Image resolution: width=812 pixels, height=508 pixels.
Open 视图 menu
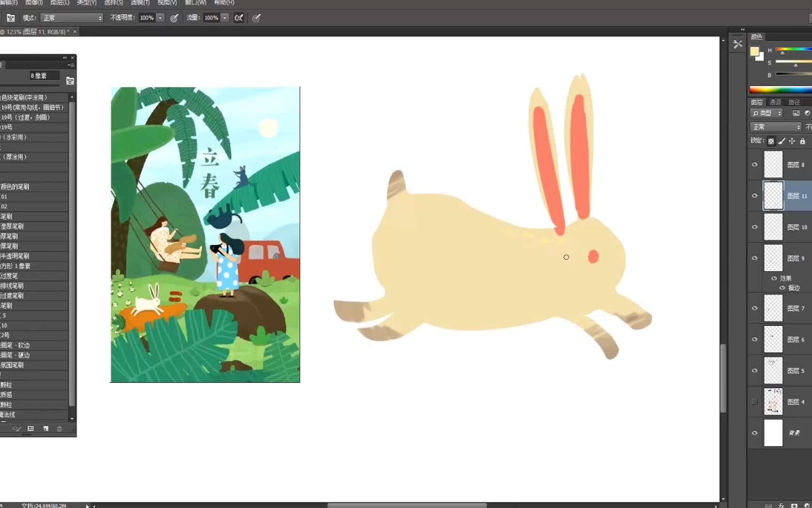click(167, 3)
